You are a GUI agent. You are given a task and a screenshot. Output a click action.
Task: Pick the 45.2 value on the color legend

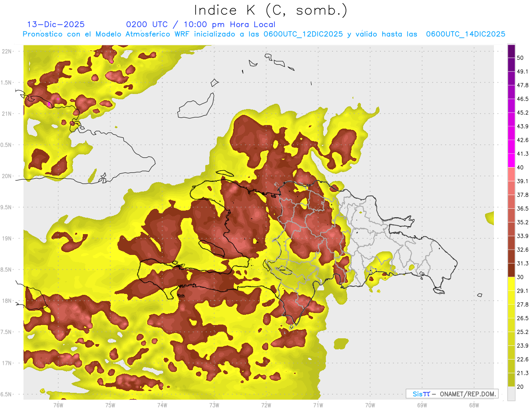click(523, 112)
